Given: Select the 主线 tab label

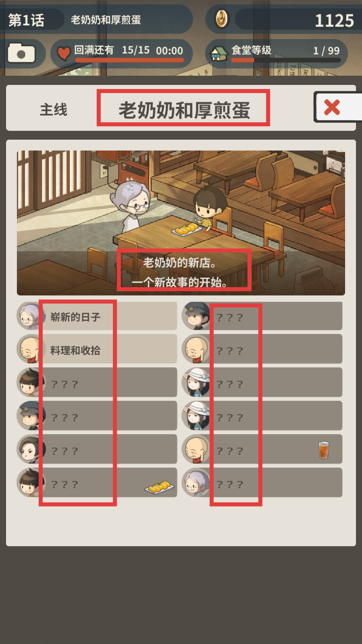Looking at the screenshot, I should point(53,109).
